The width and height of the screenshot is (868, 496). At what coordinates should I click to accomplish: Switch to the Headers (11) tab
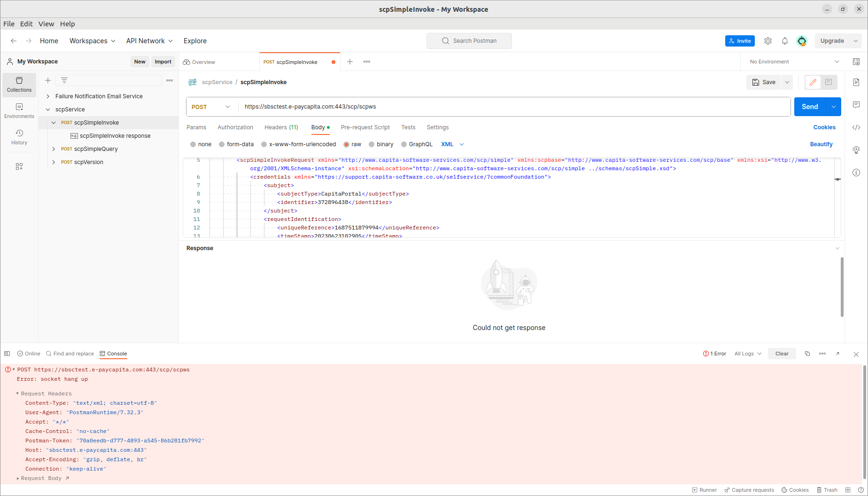pos(281,127)
